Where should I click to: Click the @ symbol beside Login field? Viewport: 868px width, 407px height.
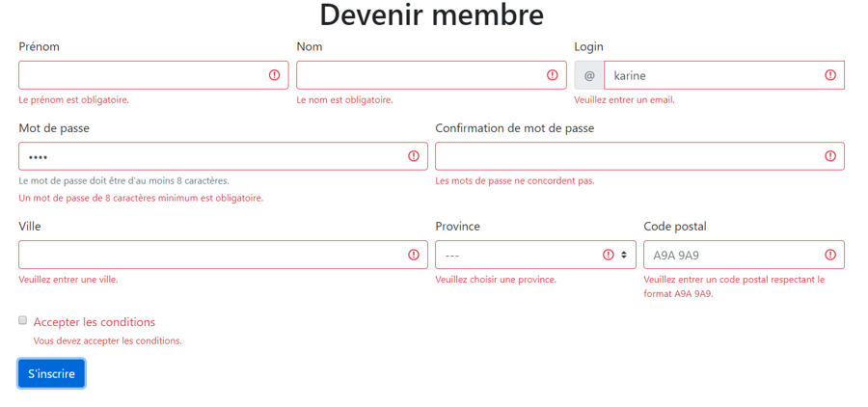[589, 75]
